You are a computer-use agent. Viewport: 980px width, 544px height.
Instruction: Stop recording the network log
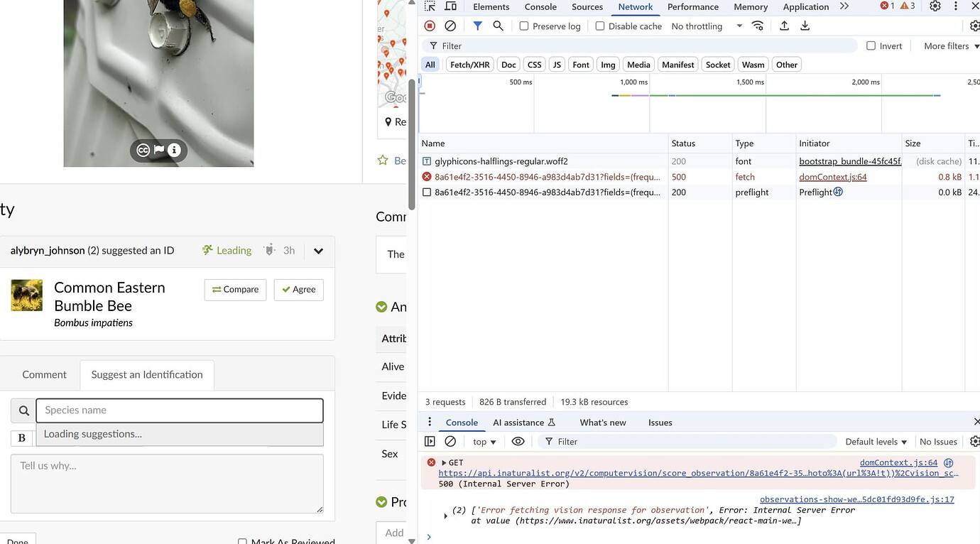429,26
